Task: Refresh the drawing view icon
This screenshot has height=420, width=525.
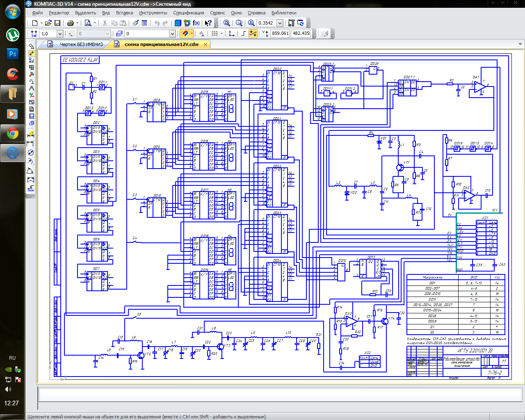Action: pyautogui.click(x=301, y=23)
